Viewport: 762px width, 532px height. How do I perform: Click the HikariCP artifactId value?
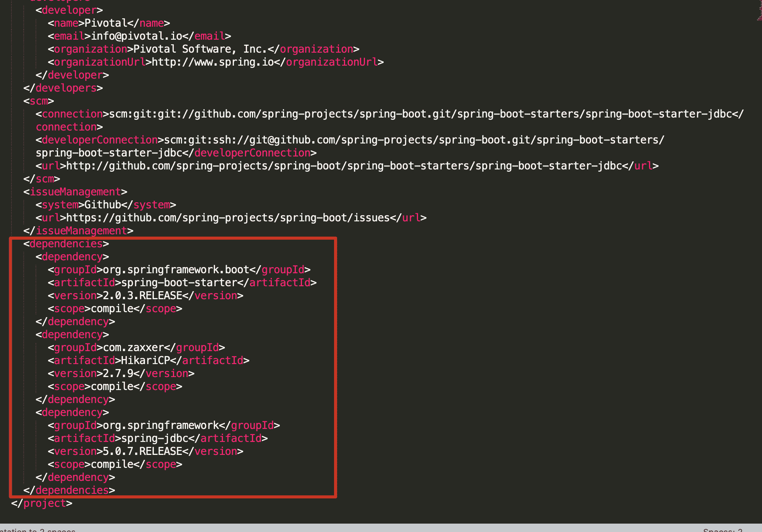(145, 361)
